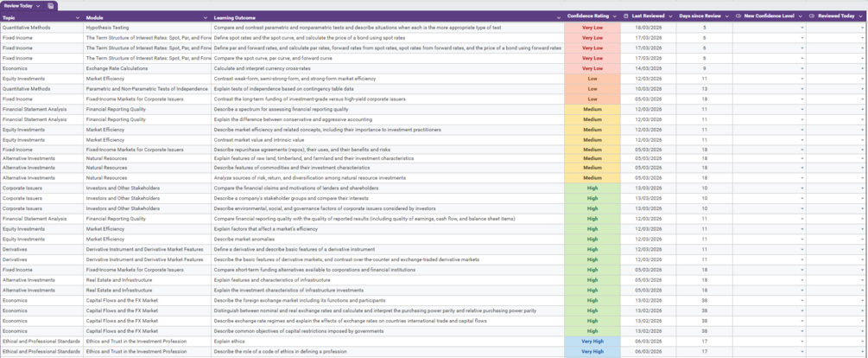Click the calendar icon in Last Reviewed header
The image size is (868, 358).
pyautogui.click(x=626, y=16)
